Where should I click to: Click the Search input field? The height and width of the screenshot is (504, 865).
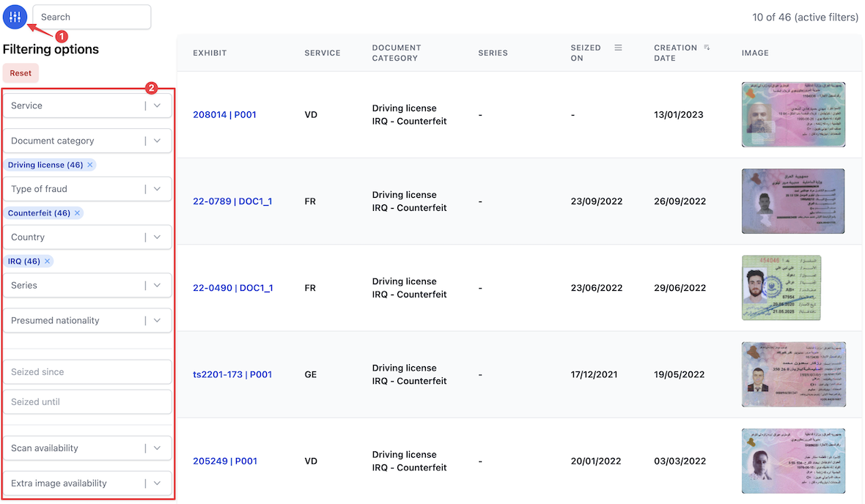pos(92,17)
